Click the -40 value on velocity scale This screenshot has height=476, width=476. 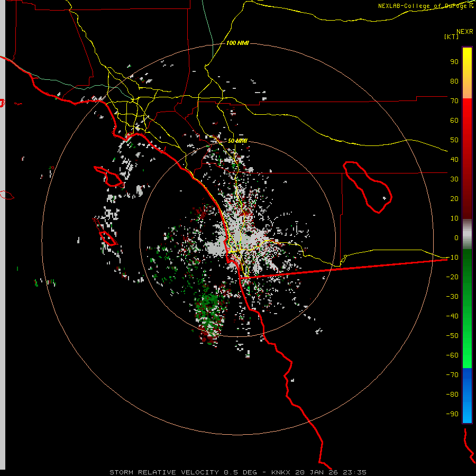point(452,316)
